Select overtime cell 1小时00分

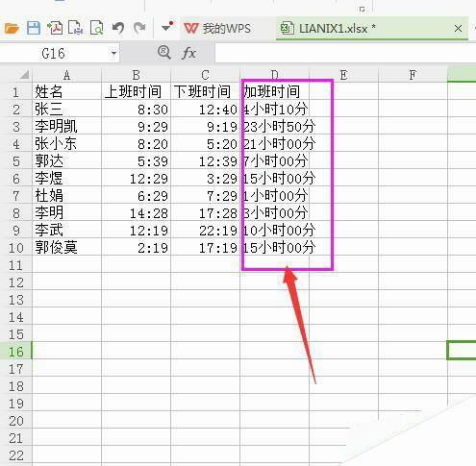pyautogui.click(x=274, y=196)
